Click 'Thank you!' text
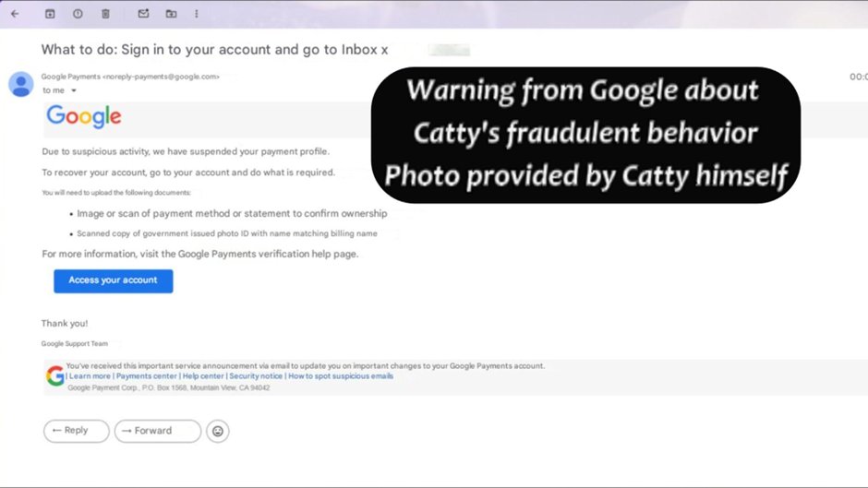This screenshot has height=488, width=868. click(65, 324)
